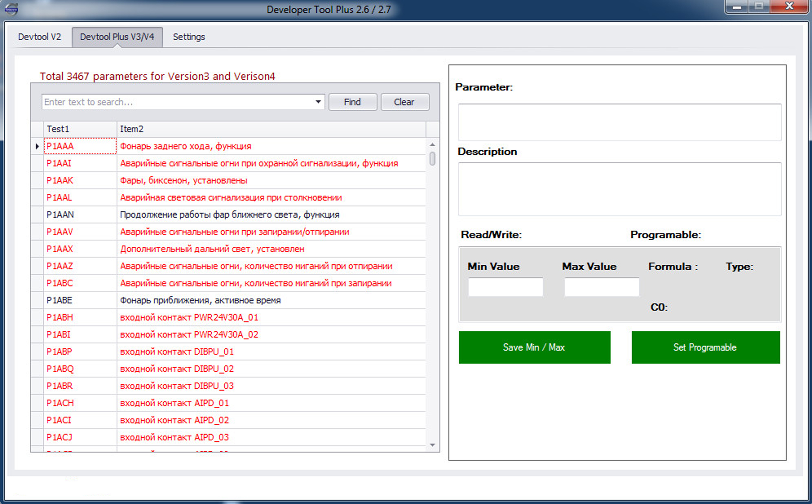Open the search text dropdown arrow
The width and height of the screenshot is (812, 504).
click(x=318, y=102)
